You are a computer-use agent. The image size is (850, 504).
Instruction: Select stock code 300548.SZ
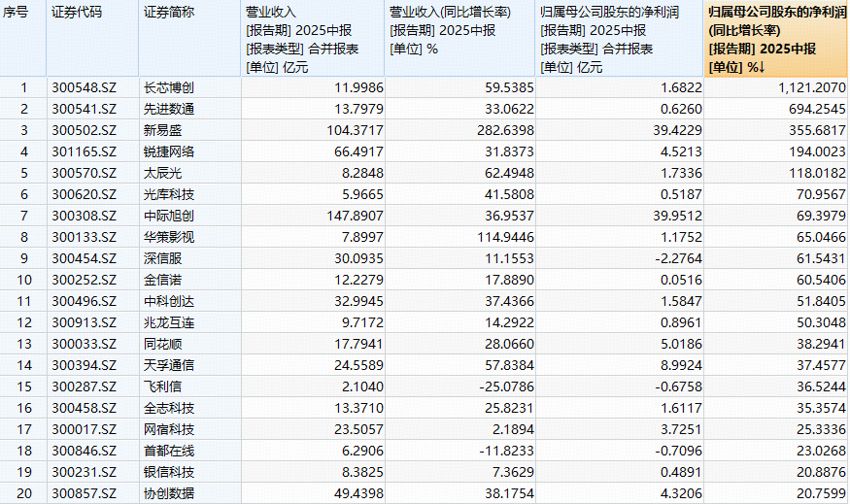84,87
